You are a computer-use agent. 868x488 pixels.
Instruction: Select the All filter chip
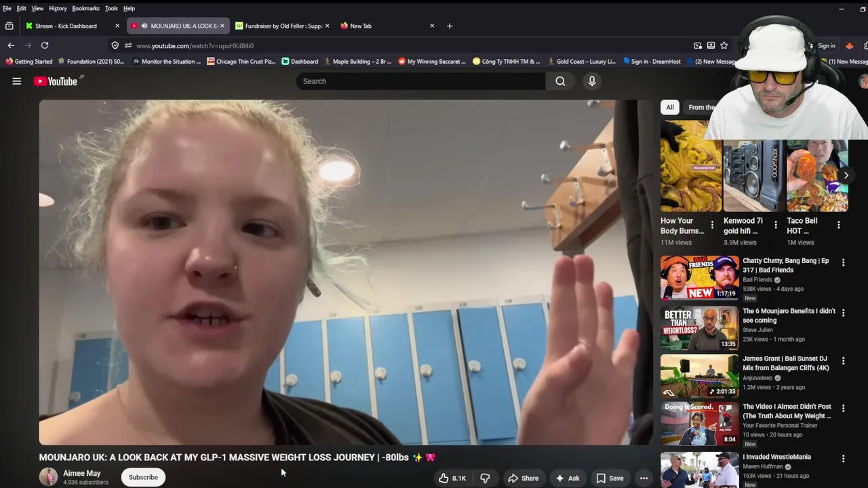(670, 107)
